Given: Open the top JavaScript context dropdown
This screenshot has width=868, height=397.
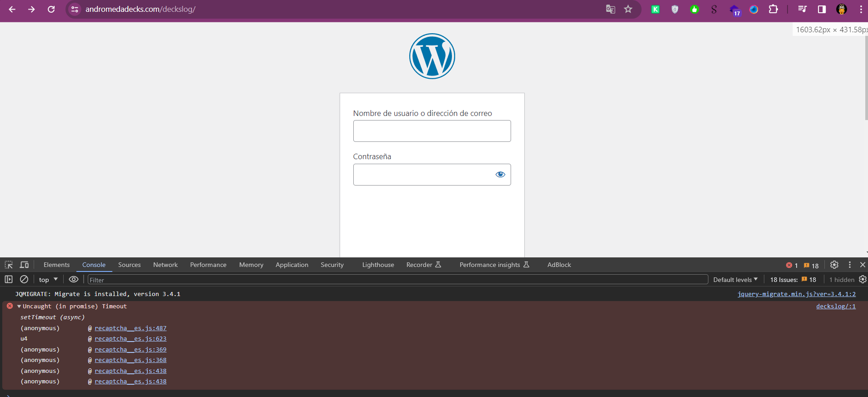Looking at the screenshot, I should click(x=48, y=280).
